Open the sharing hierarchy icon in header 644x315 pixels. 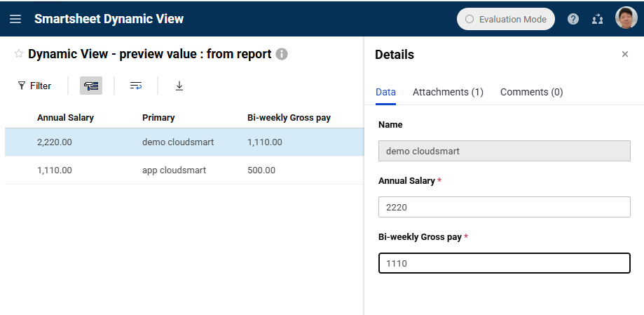(x=597, y=20)
